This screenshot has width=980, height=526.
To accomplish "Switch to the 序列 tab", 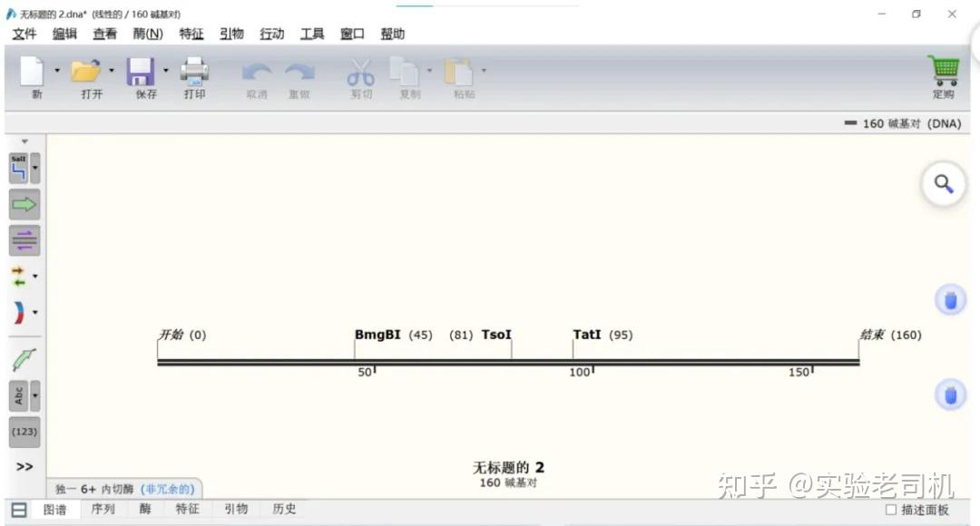I will [103, 509].
